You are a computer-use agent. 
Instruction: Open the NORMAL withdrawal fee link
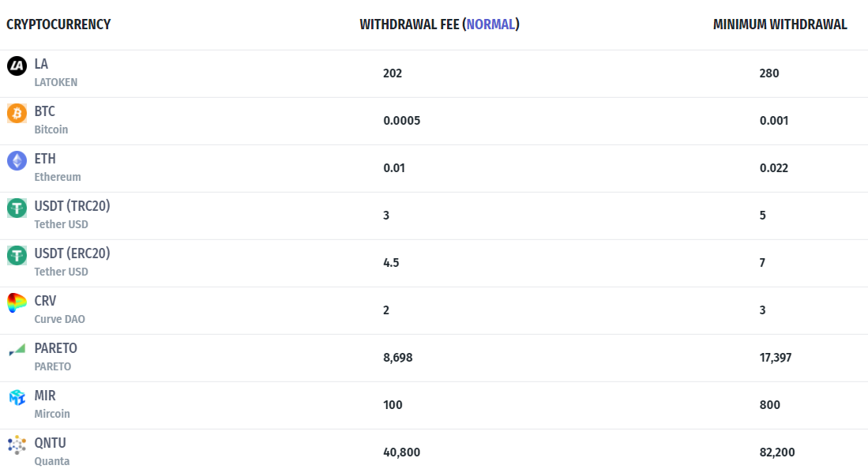click(x=490, y=24)
